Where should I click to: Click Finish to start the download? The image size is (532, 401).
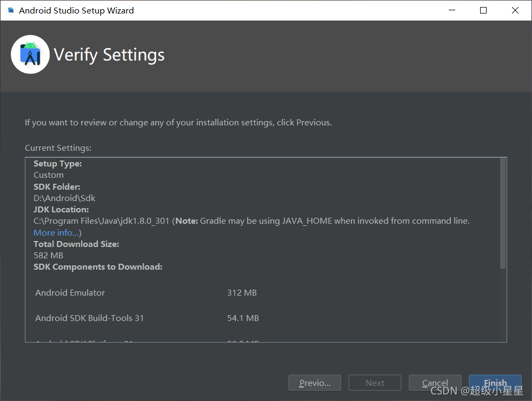(x=495, y=383)
